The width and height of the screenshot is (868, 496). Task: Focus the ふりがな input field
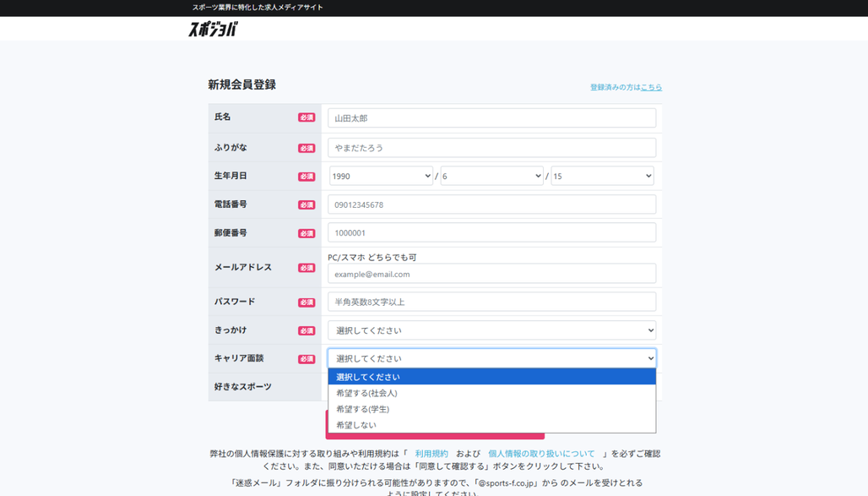491,148
